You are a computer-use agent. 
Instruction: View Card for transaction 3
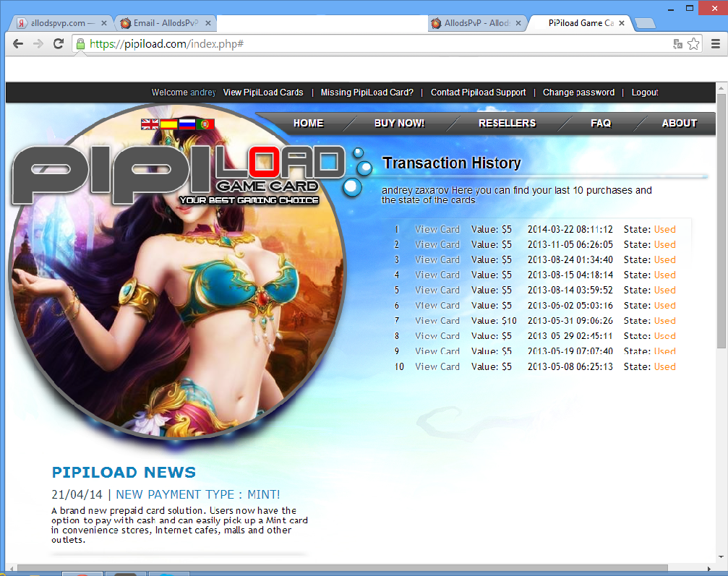437,260
